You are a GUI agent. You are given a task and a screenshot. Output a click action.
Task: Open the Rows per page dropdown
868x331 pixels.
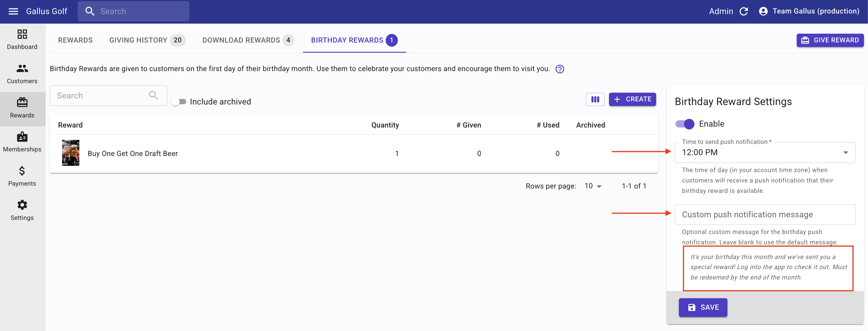pos(593,186)
